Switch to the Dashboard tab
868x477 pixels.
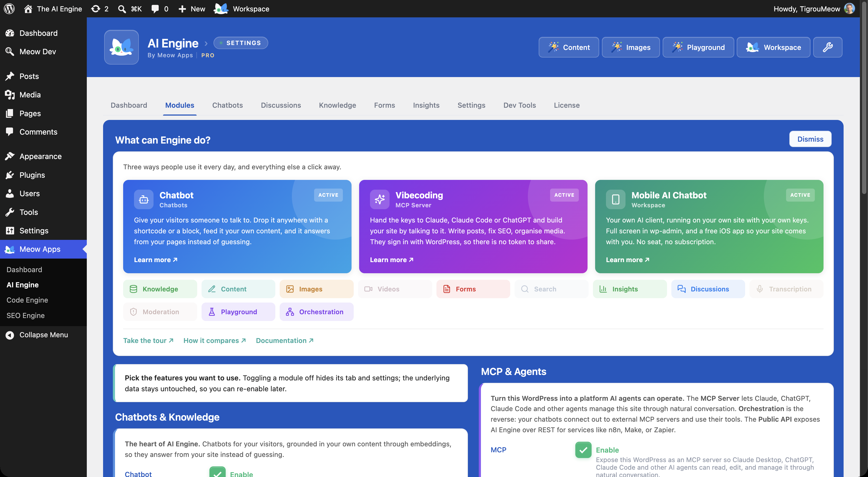click(129, 105)
